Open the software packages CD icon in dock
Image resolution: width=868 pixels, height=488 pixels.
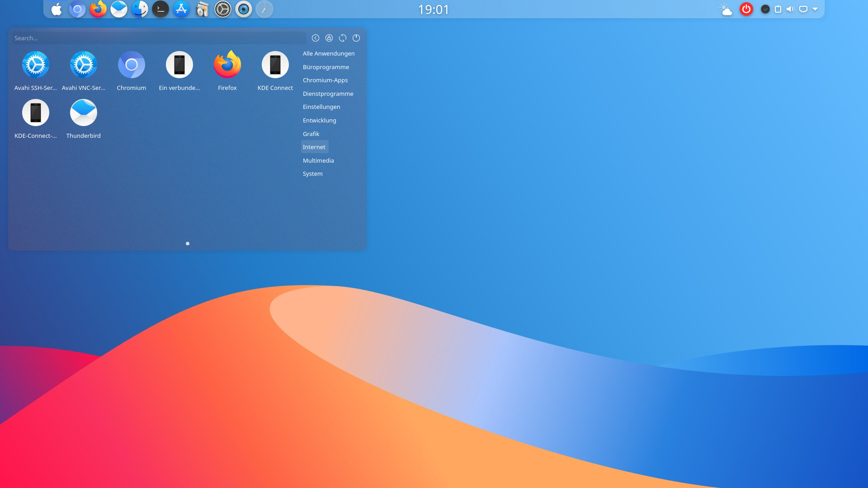tap(202, 9)
